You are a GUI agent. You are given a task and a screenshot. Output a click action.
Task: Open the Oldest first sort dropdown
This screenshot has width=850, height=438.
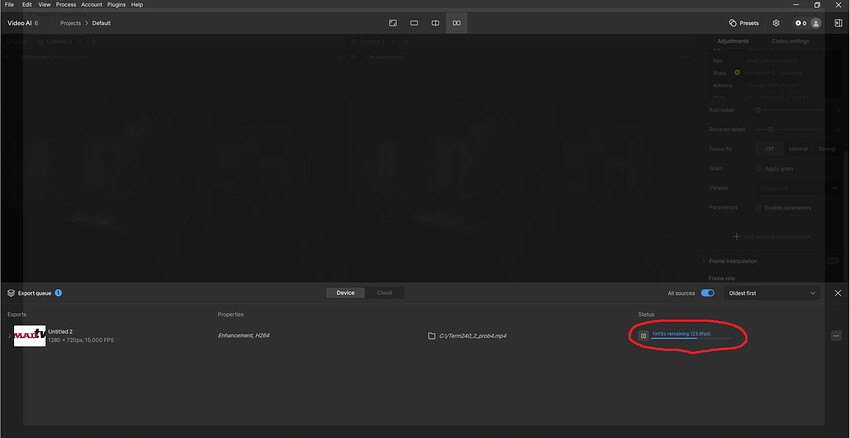point(772,293)
